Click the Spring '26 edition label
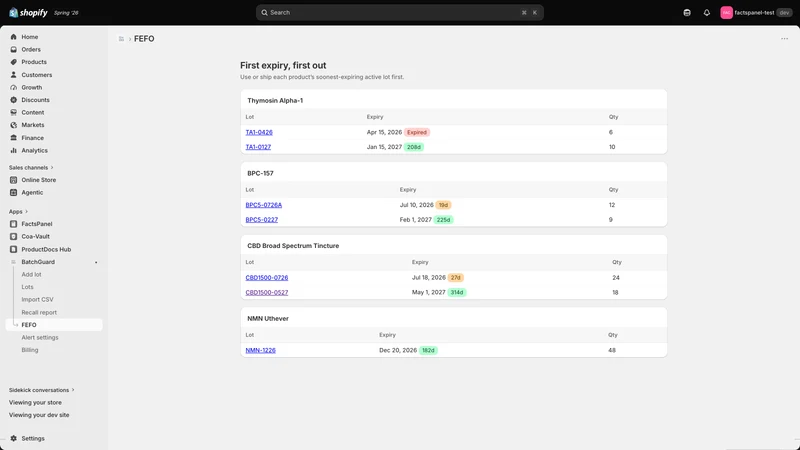Viewport: 800px width, 450px height. tap(66, 13)
